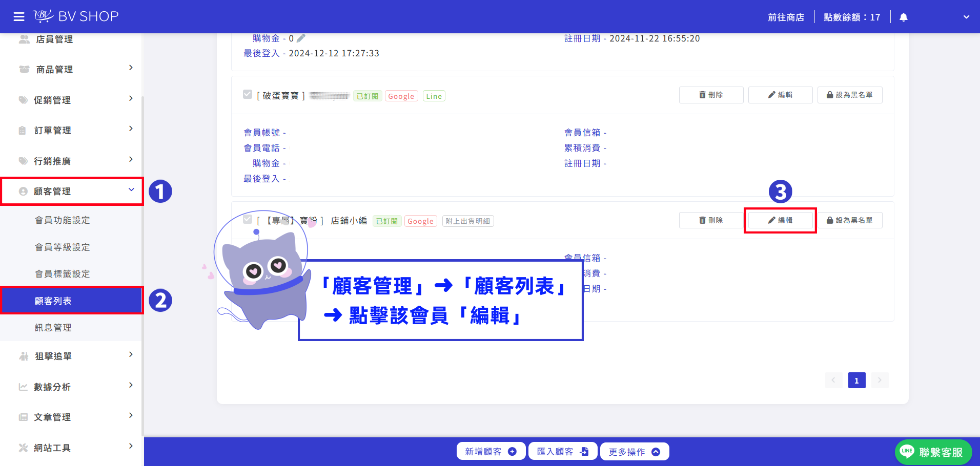The height and width of the screenshot is (466, 980).
Task: Expand 訂單管理 submenu chevron
Action: tap(131, 129)
